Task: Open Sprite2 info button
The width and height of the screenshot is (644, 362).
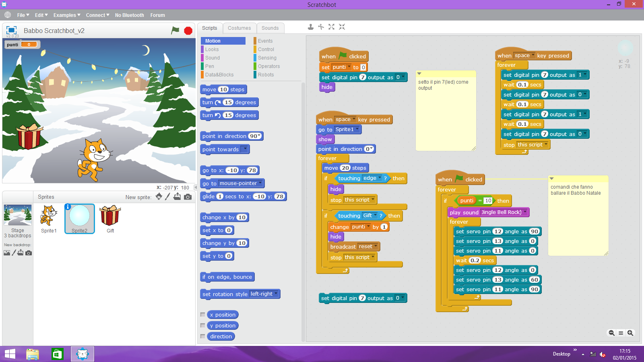Action: pos(68,207)
